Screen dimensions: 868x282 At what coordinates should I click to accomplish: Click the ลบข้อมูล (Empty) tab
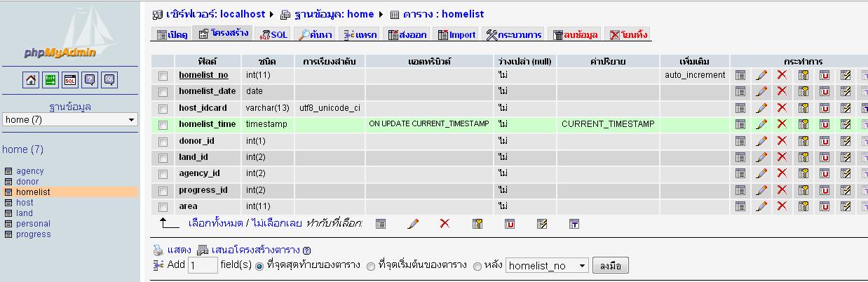click(575, 34)
